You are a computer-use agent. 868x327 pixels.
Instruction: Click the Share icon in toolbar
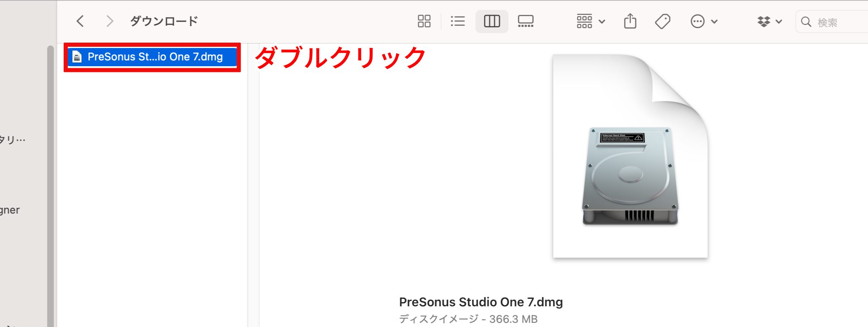click(x=630, y=21)
